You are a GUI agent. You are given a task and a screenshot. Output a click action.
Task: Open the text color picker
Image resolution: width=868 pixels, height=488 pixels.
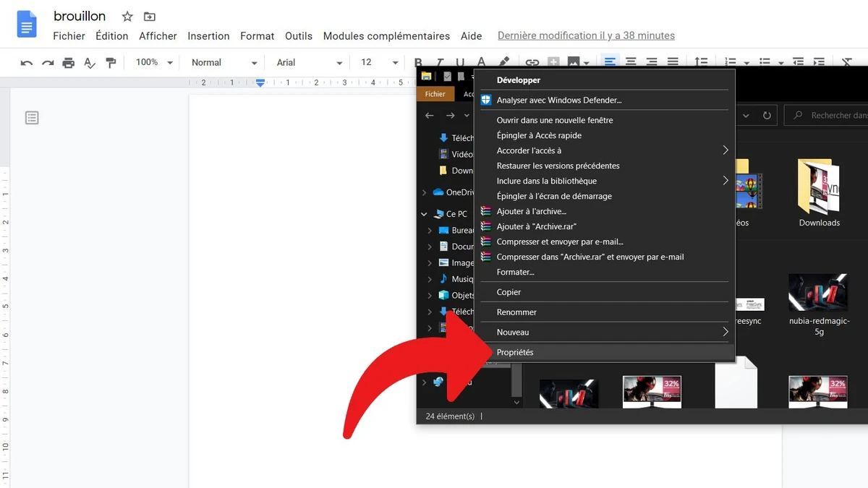[x=480, y=62]
